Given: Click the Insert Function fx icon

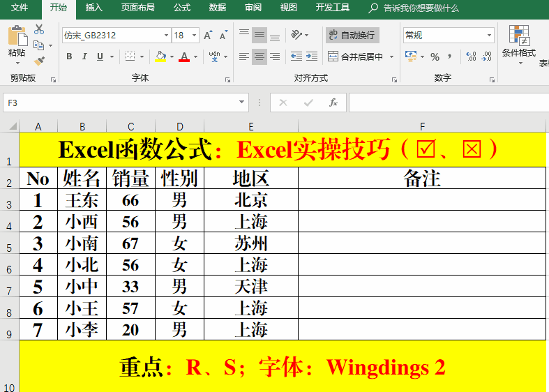Looking at the screenshot, I should click(x=333, y=103).
